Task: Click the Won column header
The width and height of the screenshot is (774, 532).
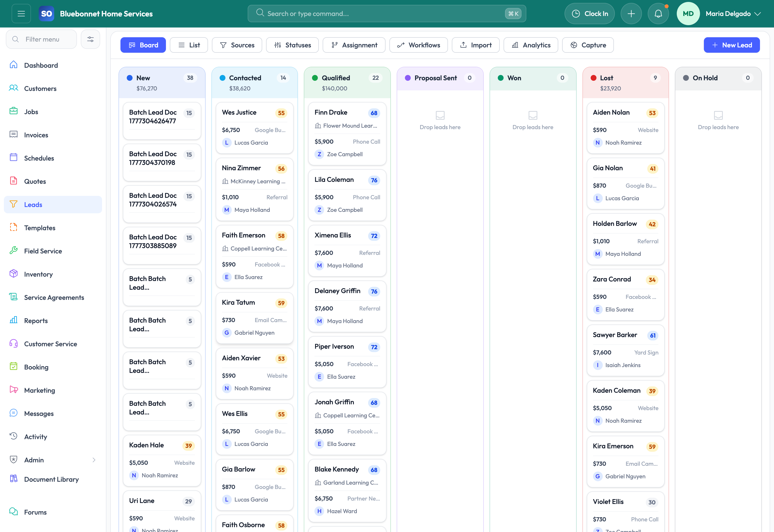Action: [x=533, y=78]
